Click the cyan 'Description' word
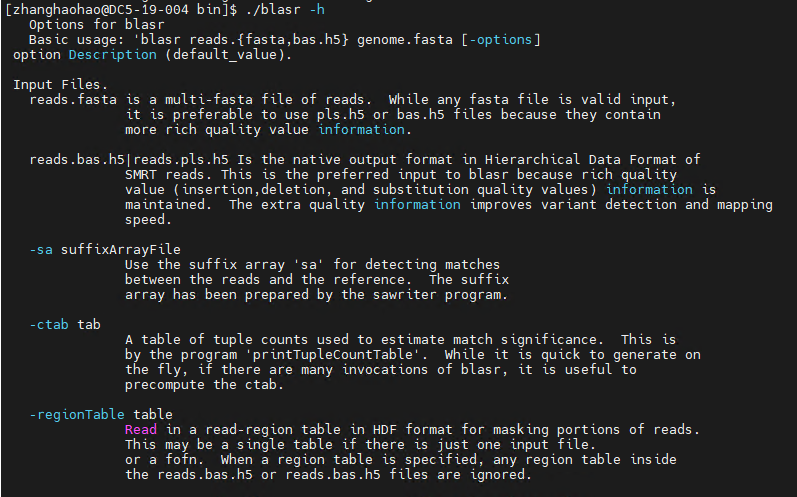 pyautogui.click(x=113, y=54)
